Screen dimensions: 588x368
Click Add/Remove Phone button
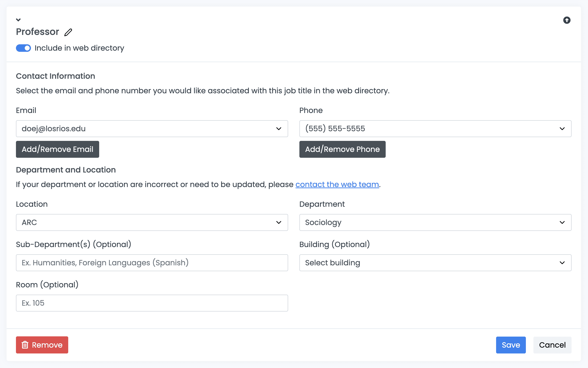point(342,149)
